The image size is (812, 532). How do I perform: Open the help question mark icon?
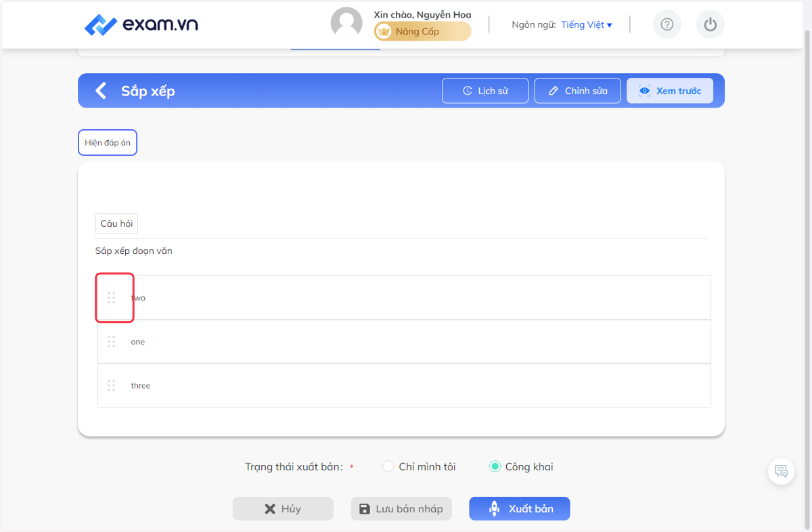pyautogui.click(x=667, y=25)
